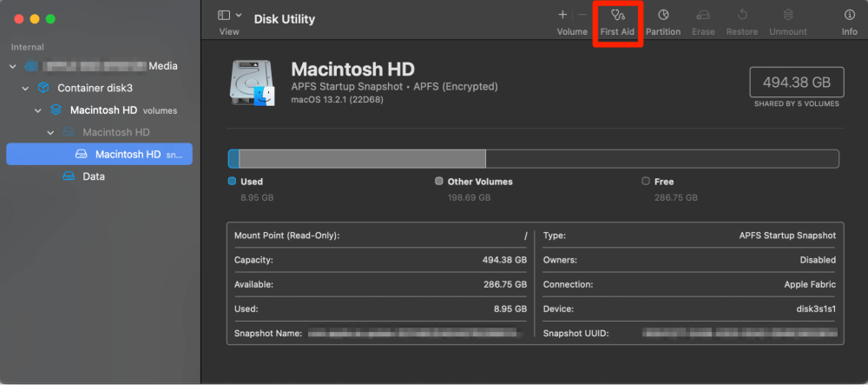Click the Owners 'Disabled' value
Image resolution: width=868 pixels, height=385 pixels.
tap(819, 260)
